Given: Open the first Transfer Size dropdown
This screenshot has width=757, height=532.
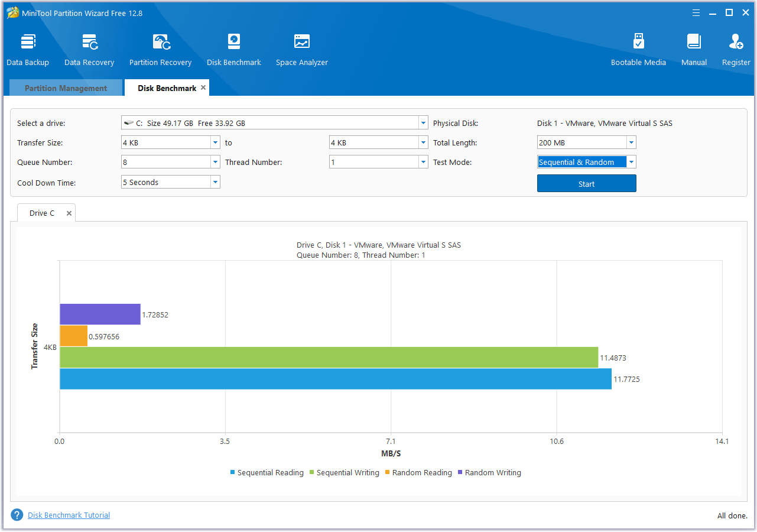Looking at the screenshot, I should pos(215,142).
